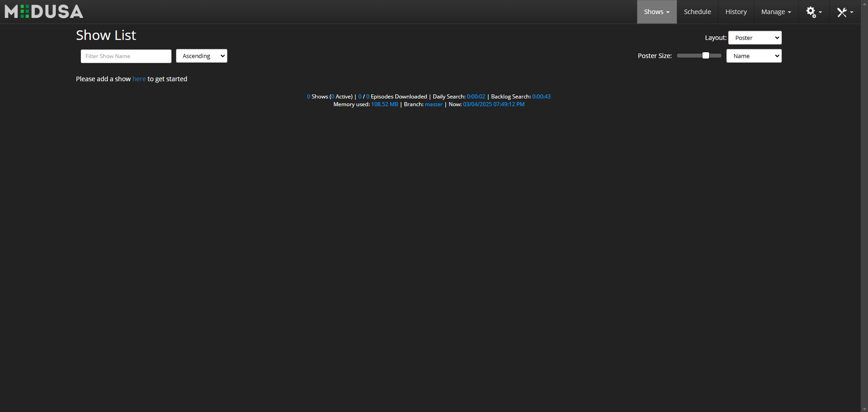
Task: Open the Layout dropdown set to Poster
Action: [x=755, y=38]
